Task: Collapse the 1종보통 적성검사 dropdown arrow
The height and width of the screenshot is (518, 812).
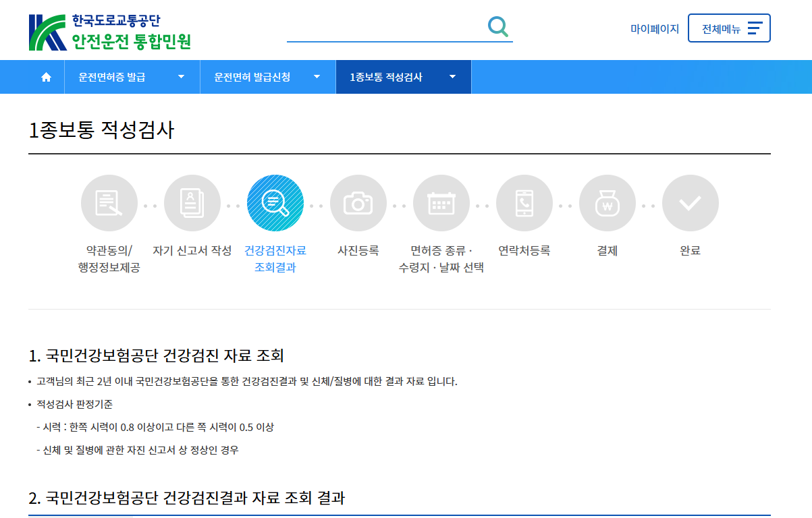Action: [452, 76]
